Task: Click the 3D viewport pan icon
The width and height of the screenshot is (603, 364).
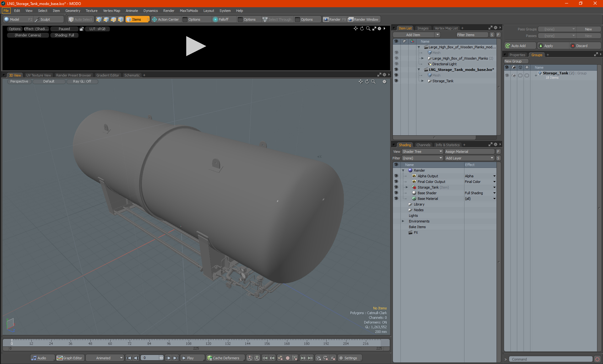Action: coord(361,82)
